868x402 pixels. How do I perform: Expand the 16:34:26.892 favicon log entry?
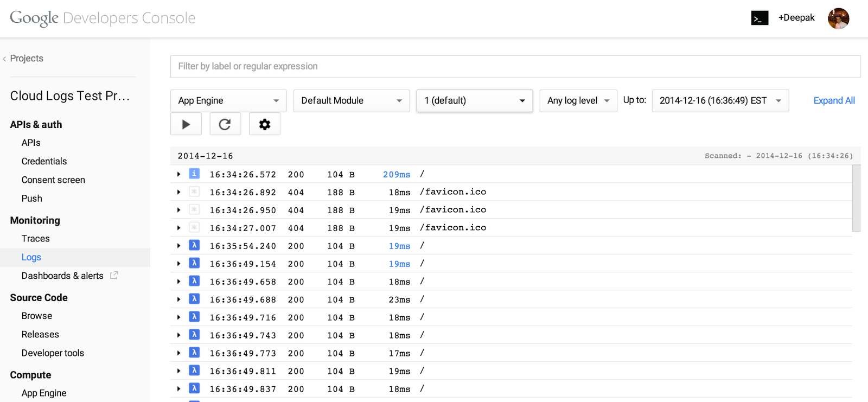[x=178, y=192]
